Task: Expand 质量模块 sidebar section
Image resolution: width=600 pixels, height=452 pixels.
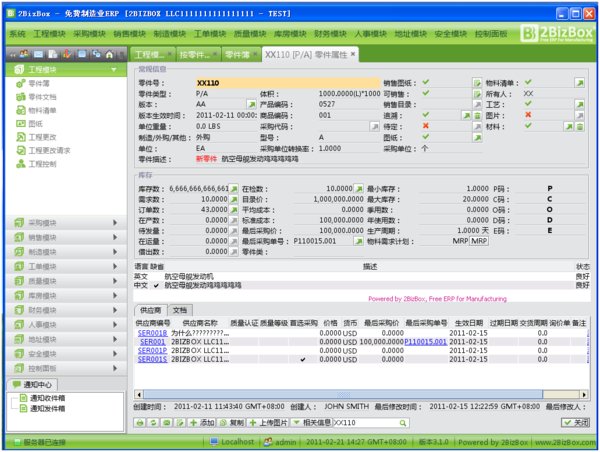Action: point(66,281)
